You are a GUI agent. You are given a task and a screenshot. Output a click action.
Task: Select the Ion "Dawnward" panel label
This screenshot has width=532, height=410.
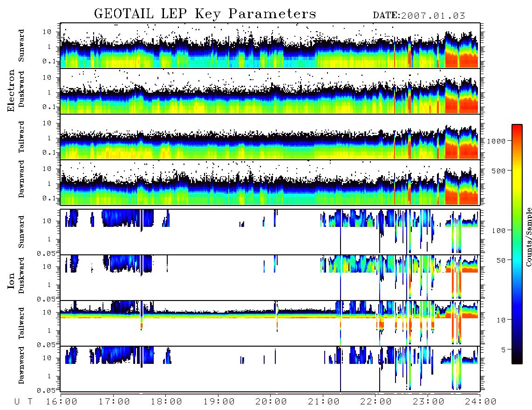click(x=21, y=365)
